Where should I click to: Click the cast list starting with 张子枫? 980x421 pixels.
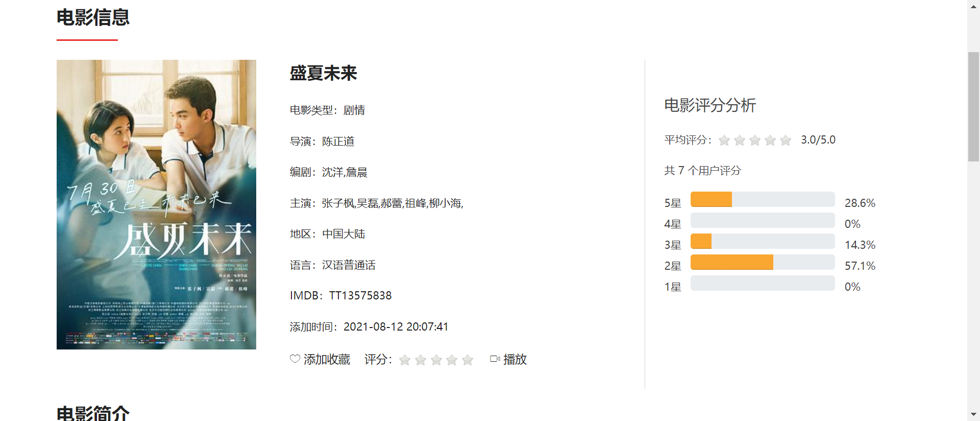click(393, 203)
